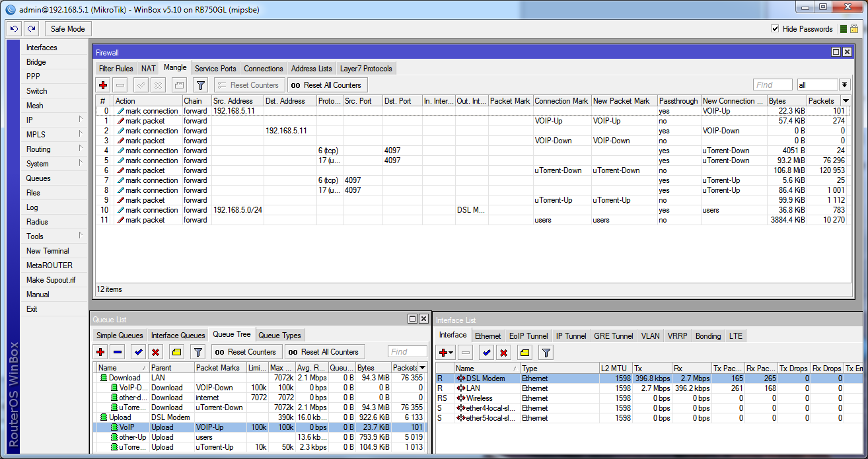Open Queue List column chooser arrow
The image size is (868, 459).
click(423, 368)
